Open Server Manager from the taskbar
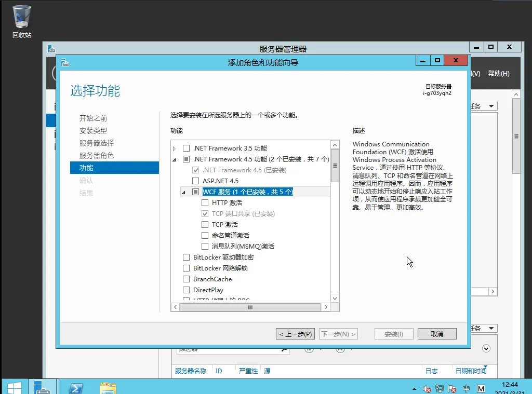 41,387
